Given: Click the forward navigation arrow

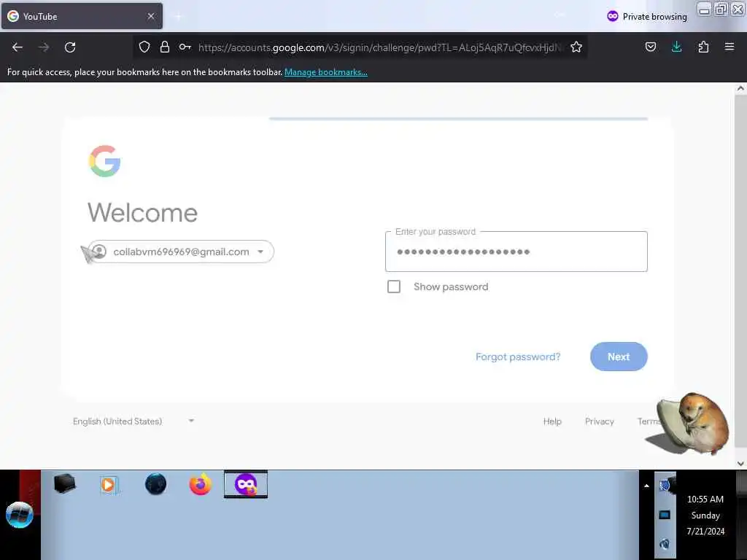Looking at the screenshot, I should point(44,47).
